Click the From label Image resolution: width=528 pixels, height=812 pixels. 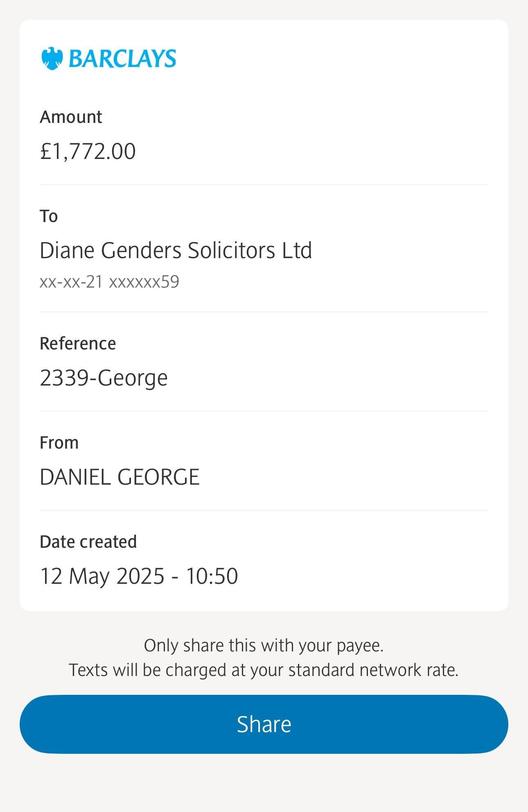pos(59,443)
